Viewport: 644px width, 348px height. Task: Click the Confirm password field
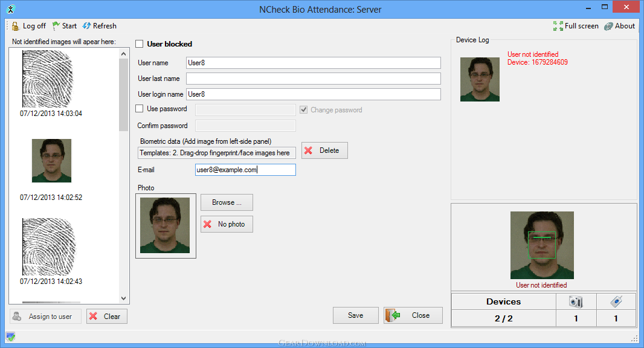245,126
